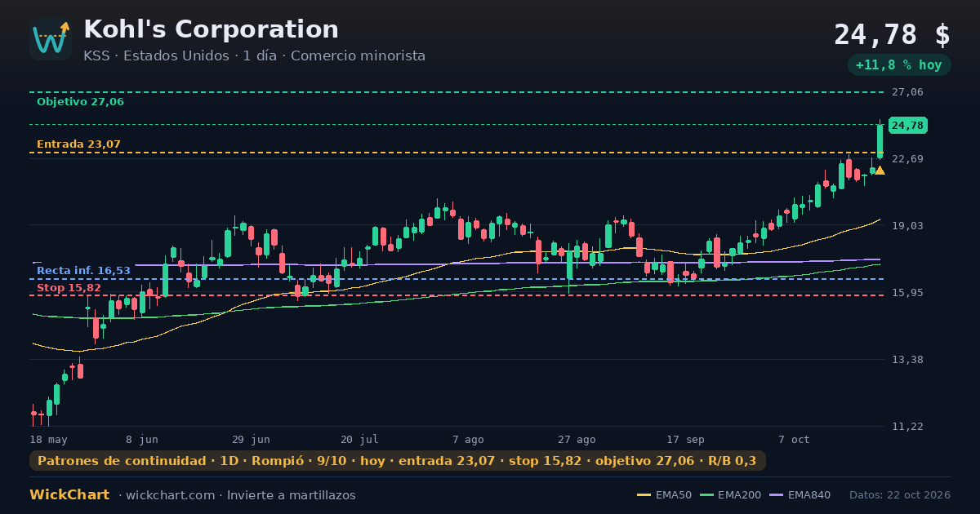Click the Kohl's Corporation chart logo icon
Image resolution: width=980 pixels, height=514 pixels.
[x=51, y=39]
